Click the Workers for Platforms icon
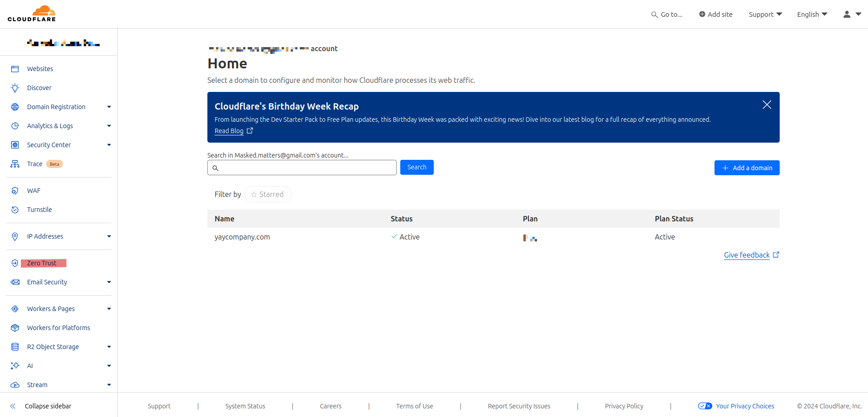Image resolution: width=868 pixels, height=417 pixels. tap(15, 328)
